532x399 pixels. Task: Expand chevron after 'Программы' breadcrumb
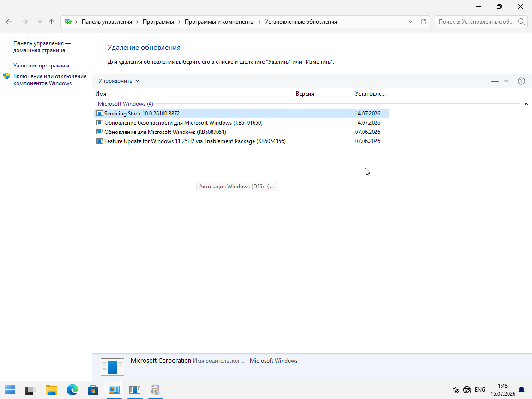point(180,22)
